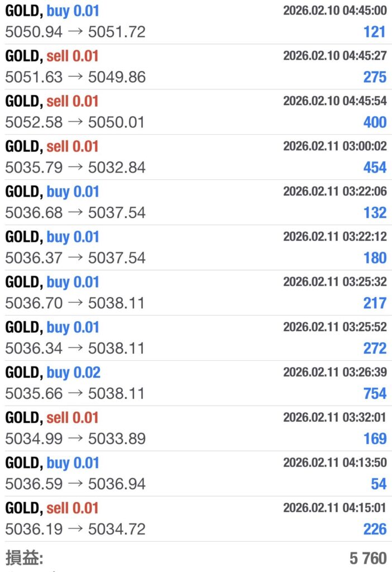The height and width of the screenshot is (572, 392).
Task: Tap the profit value 754
Action: (375, 394)
